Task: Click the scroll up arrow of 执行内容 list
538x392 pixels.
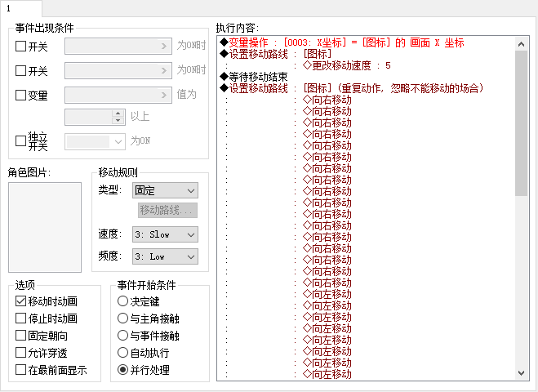Action: point(521,44)
